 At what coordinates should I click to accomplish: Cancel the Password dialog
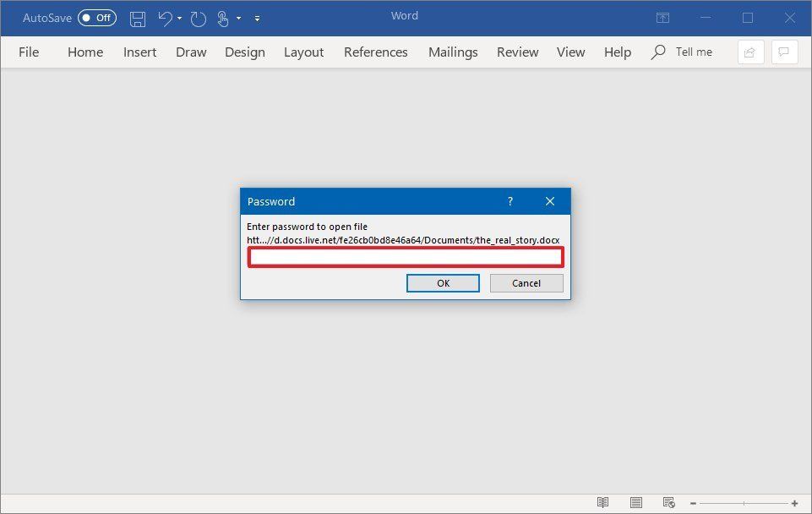click(526, 283)
